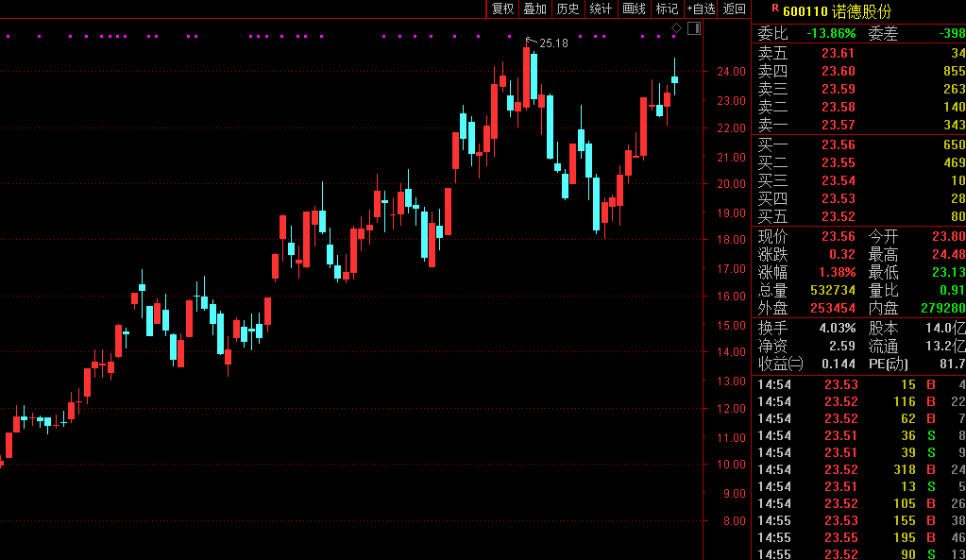This screenshot has height=560, width=966.
Task: Select the 卖一 ask price 23.57
Action: tap(838, 125)
